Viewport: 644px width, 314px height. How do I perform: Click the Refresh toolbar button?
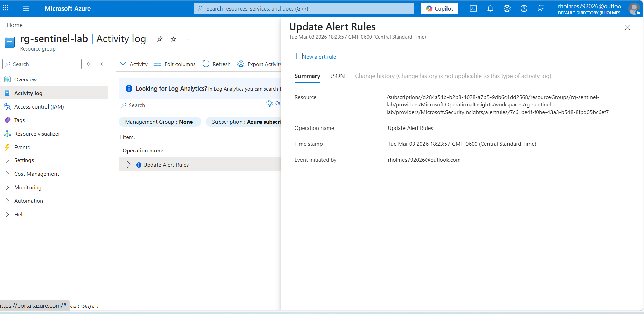tap(216, 64)
